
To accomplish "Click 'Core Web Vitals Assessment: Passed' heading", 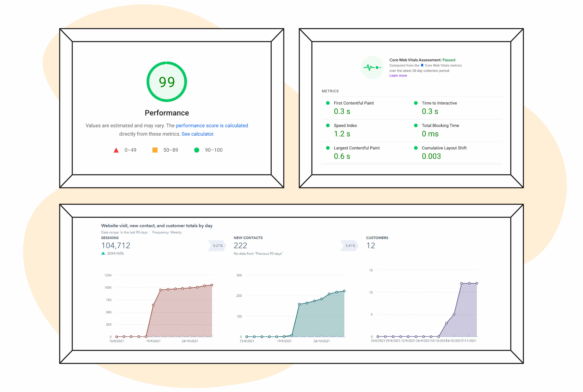I will pyautogui.click(x=422, y=60).
